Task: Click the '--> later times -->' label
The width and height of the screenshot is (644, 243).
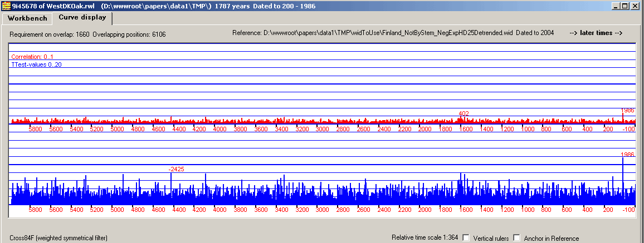Action: (x=596, y=33)
